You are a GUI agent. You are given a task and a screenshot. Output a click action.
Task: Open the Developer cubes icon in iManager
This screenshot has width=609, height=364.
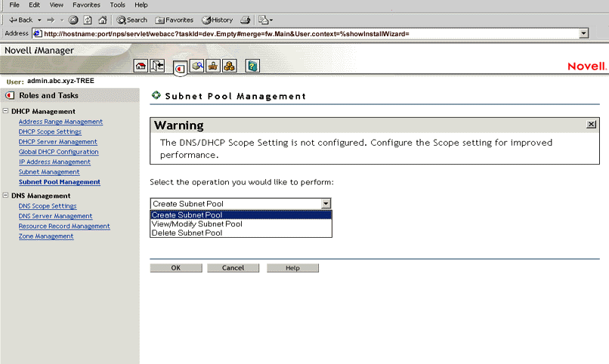[229, 66]
